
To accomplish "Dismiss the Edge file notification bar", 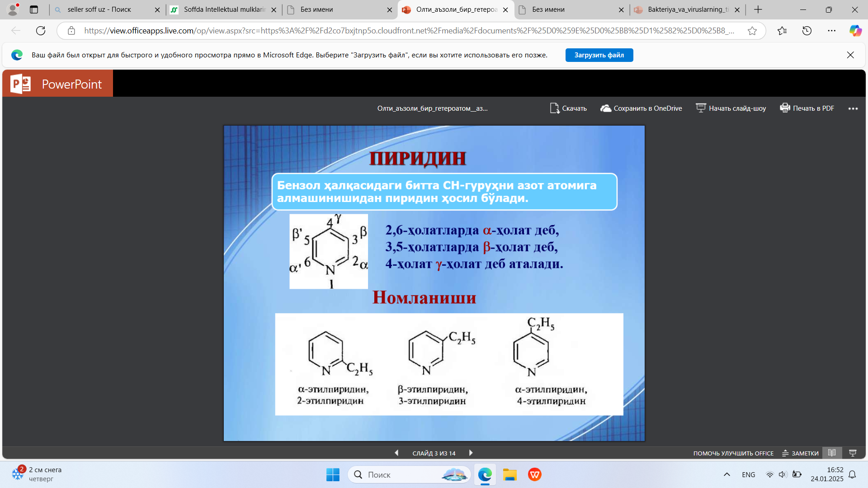I will coord(850,55).
